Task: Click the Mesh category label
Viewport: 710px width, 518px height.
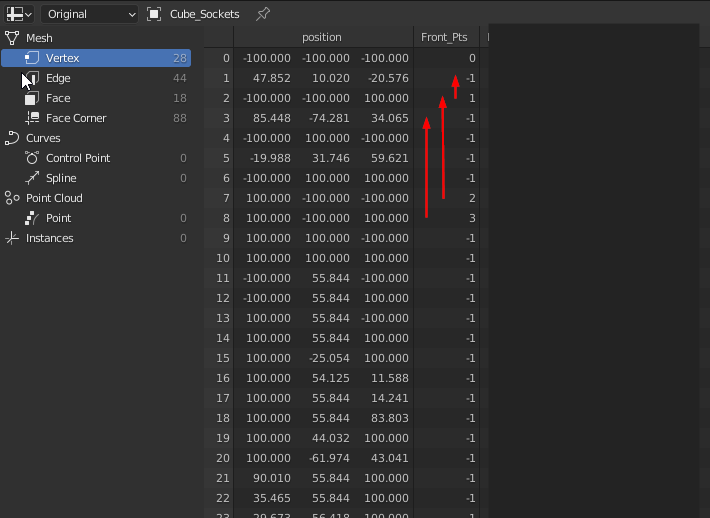Action: coord(39,38)
